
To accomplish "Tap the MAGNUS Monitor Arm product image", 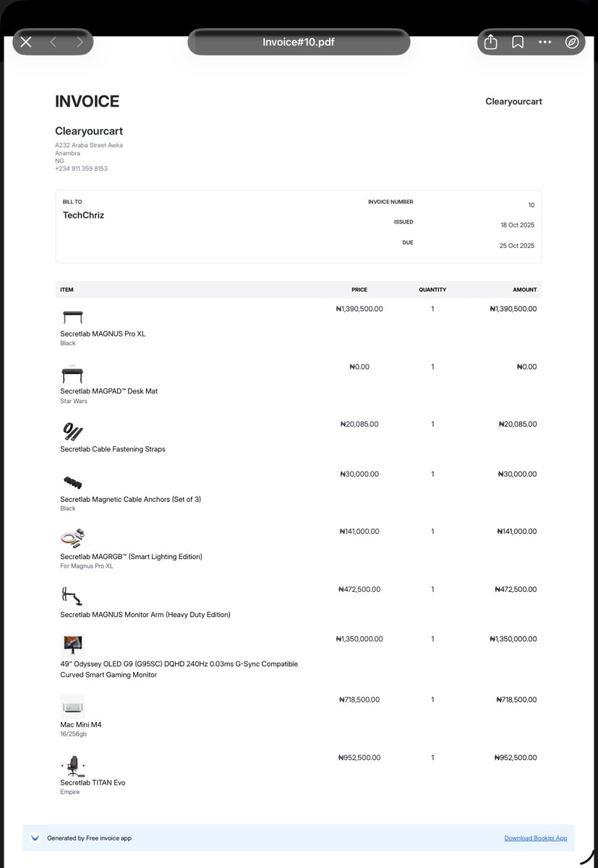I will point(72,597).
